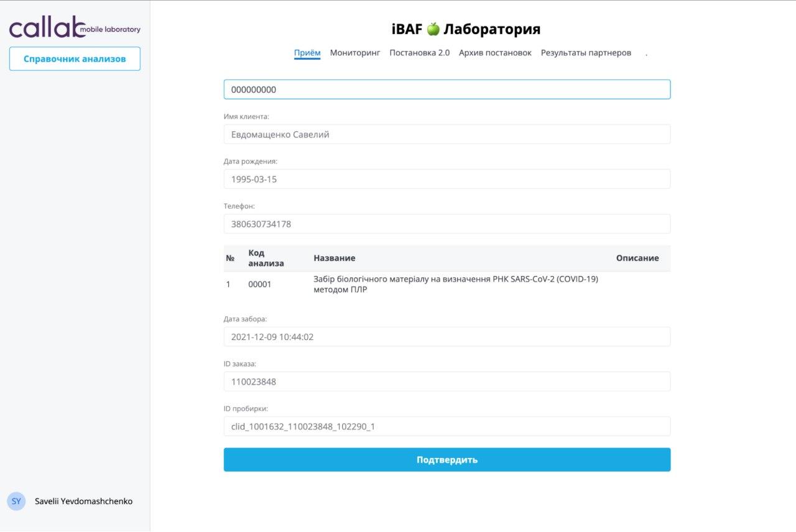Click the SY user avatar icon
The image size is (796, 532).
point(16,501)
